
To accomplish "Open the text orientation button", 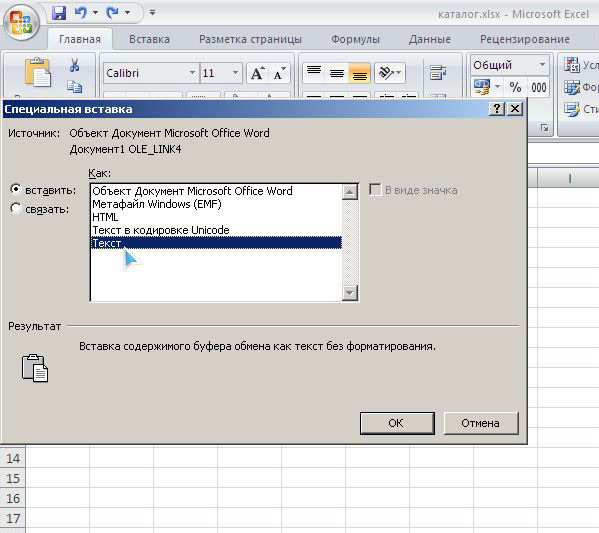I will pos(390,73).
